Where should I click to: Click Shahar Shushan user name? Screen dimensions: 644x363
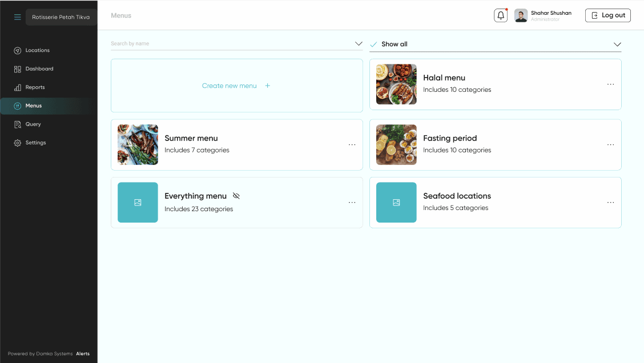click(551, 13)
